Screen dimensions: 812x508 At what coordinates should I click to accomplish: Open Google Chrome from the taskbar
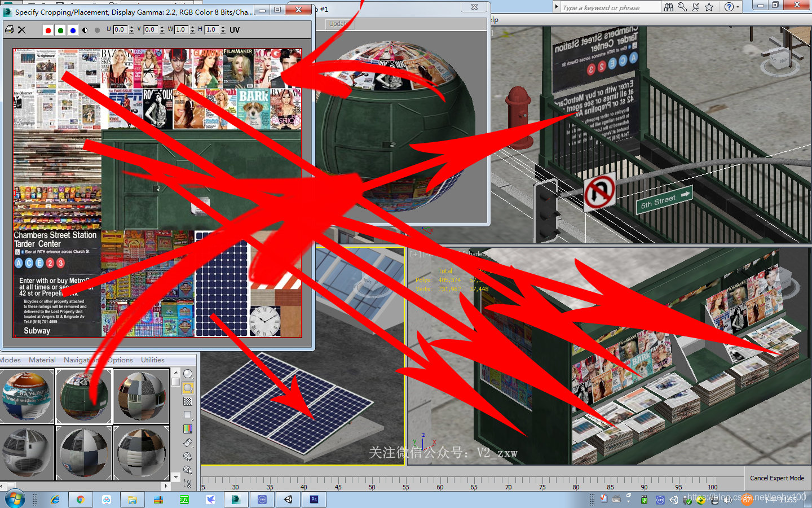point(81,500)
